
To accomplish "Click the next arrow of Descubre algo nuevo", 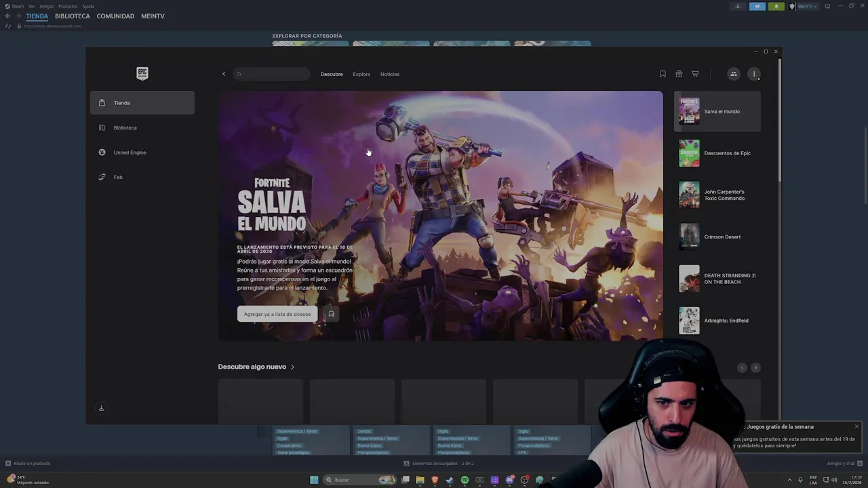I will click(x=755, y=367).
